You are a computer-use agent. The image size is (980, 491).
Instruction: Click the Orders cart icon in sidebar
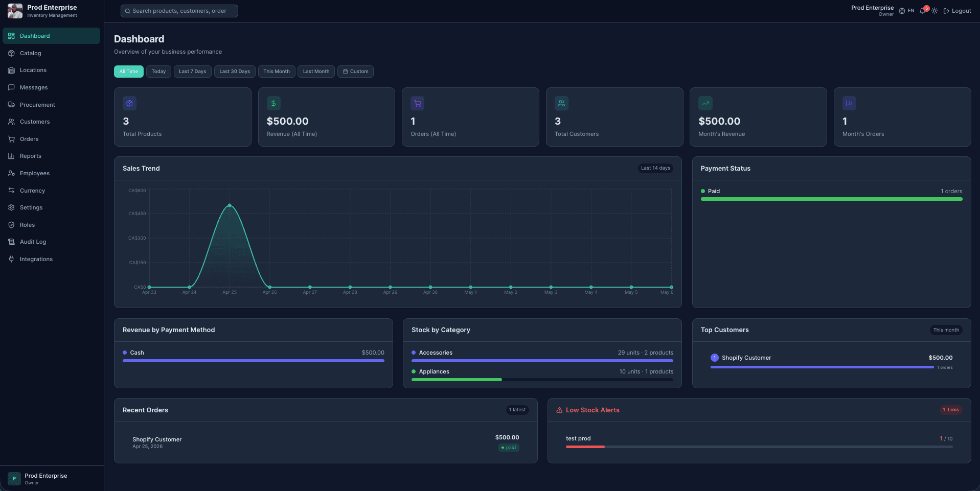[x=11, y=139]
